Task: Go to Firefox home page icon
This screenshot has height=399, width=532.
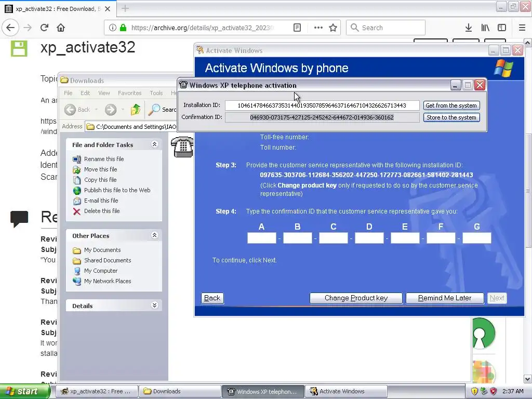Action: 61,28
